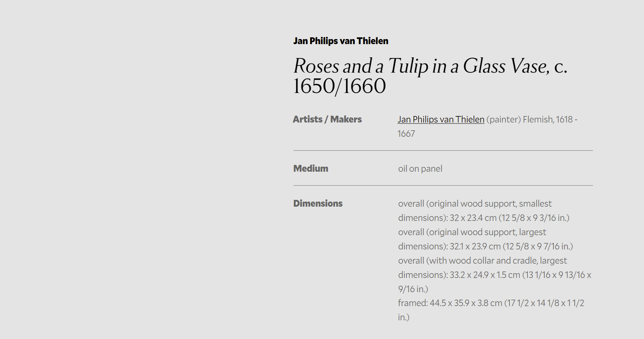Click the 9/16 in.) text line

pos(413,289)
